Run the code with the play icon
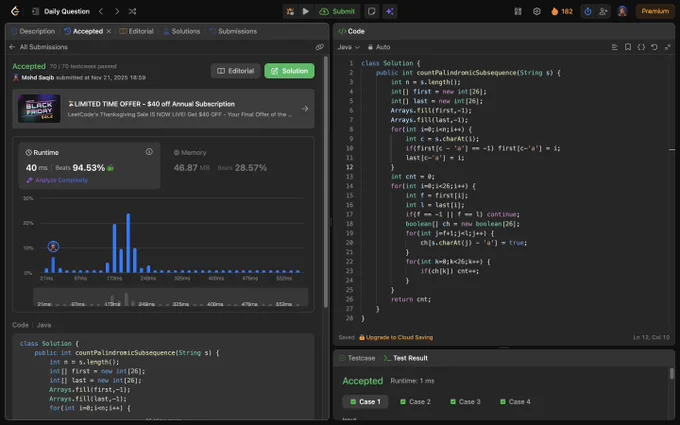 (306, 11)
